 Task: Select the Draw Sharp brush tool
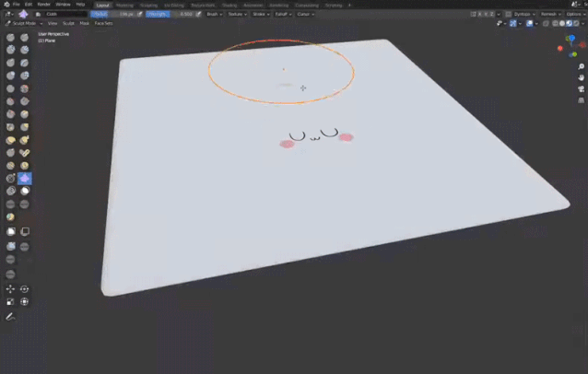[x=25, y=38]
